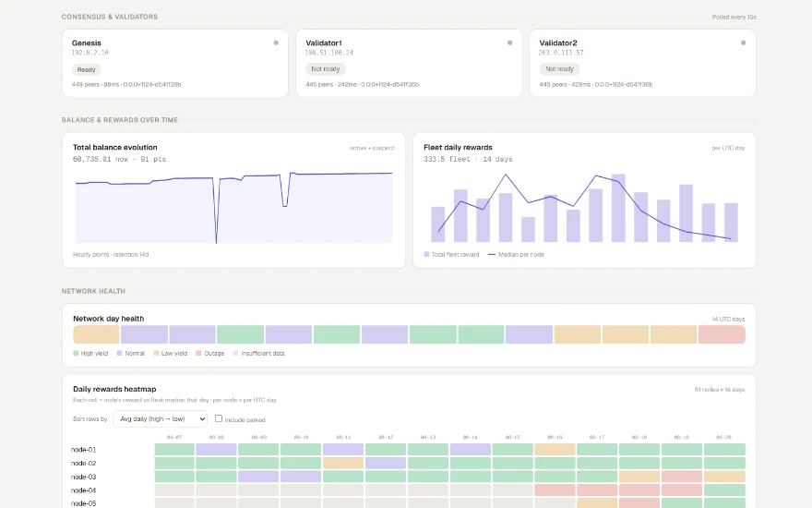Image resolution: width=812 pixels, height=508 pixels.
Task: Click the status dot on the Validator2 card
Action: point(743,43)
